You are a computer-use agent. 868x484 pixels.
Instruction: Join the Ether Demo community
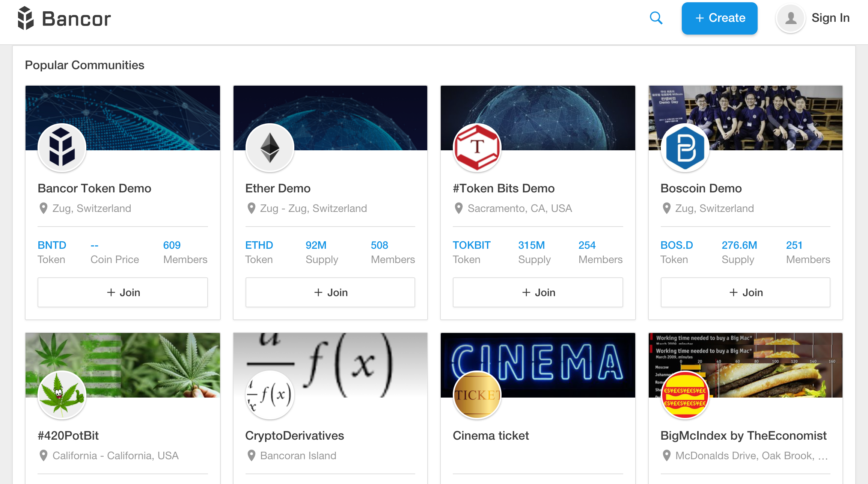(x=330, y=292)
